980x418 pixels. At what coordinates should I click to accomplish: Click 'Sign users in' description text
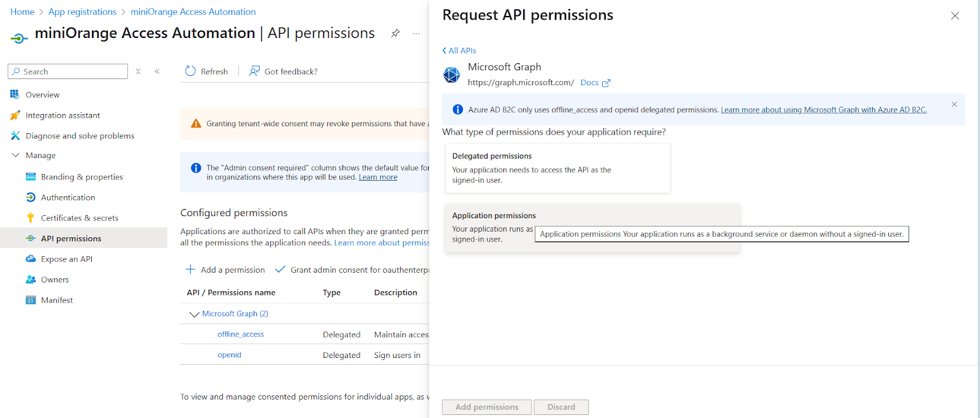(397, 355)
